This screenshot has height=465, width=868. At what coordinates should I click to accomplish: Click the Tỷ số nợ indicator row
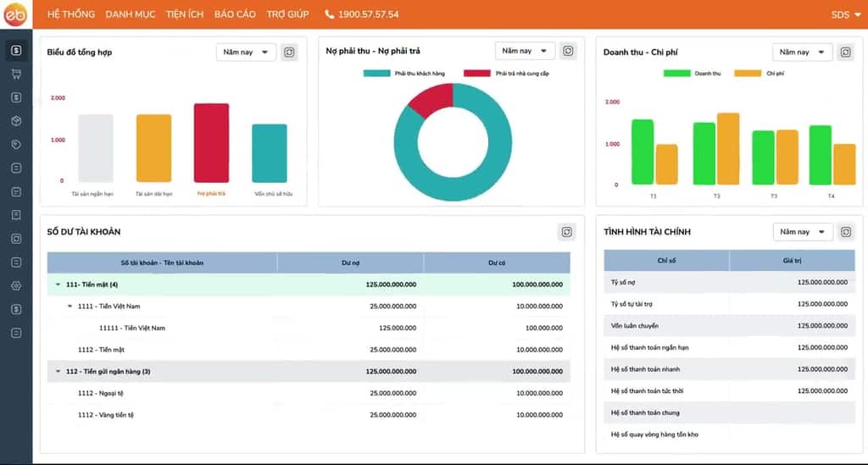[730, 282]
